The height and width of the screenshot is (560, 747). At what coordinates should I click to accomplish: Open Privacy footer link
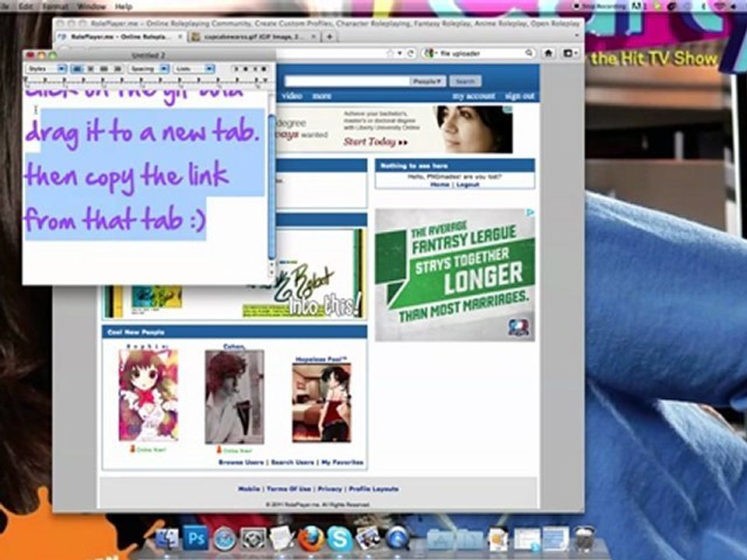click(330, 489)
